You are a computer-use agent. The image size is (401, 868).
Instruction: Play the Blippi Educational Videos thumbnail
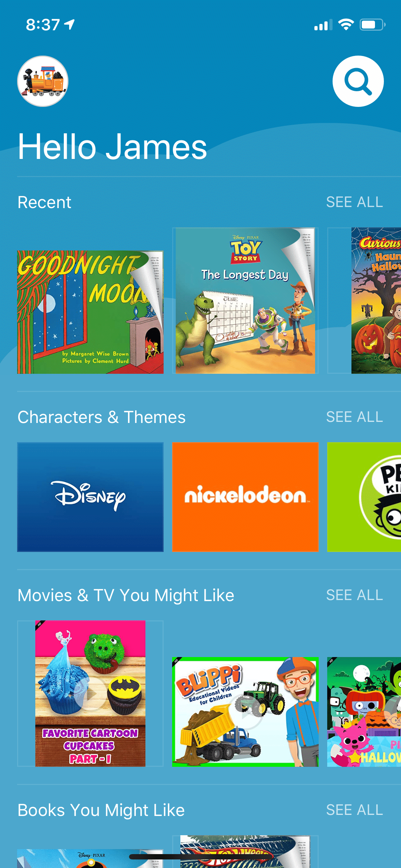pos(245,712)
